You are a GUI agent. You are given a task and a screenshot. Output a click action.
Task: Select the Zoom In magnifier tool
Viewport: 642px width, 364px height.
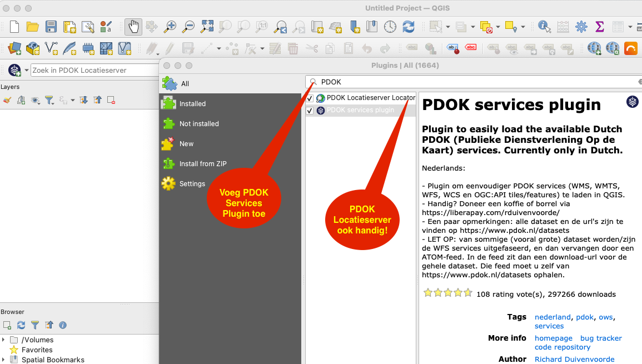click(170, 27)
